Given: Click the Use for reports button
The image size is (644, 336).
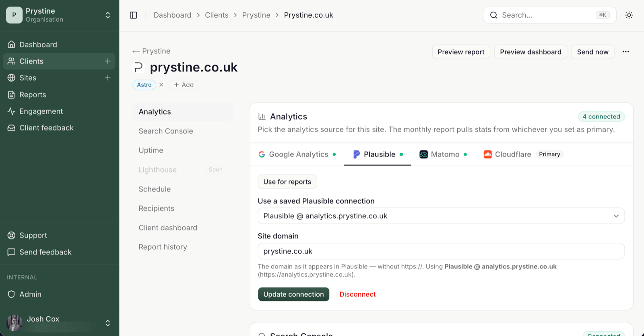Looking at the screenshot, I should [x=287, y=182].
